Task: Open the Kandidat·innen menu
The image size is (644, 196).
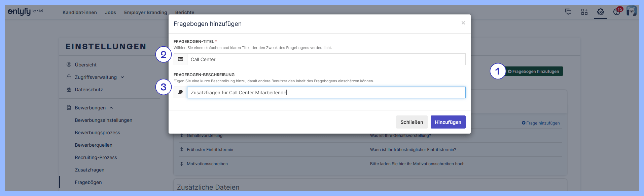Action: click(80, 12)
